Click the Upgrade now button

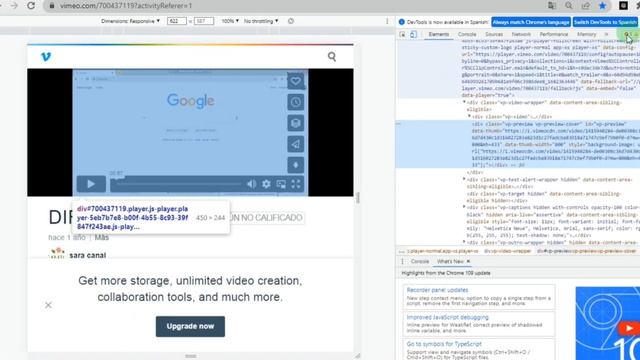coord(190,326)
